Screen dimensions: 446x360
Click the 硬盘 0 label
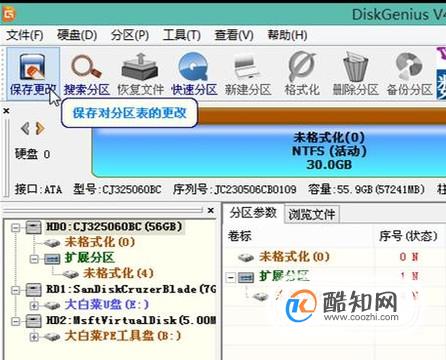[x=32, y=154]
